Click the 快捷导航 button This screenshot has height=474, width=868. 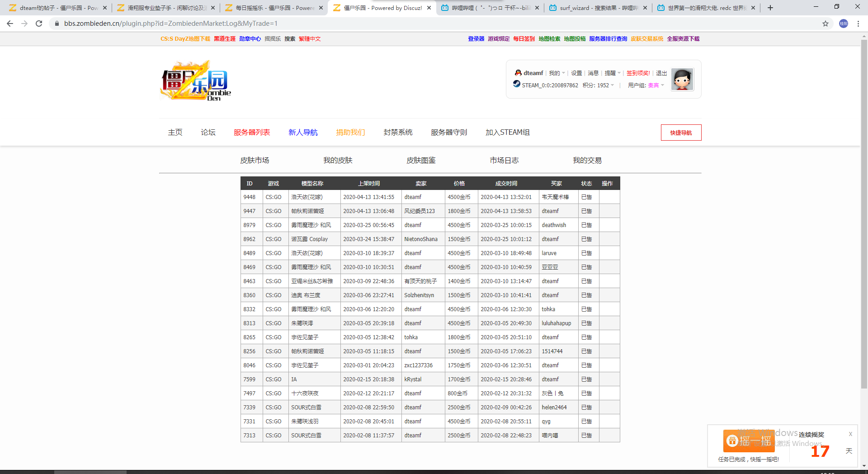pyautogui.click(x=681, y=133)
